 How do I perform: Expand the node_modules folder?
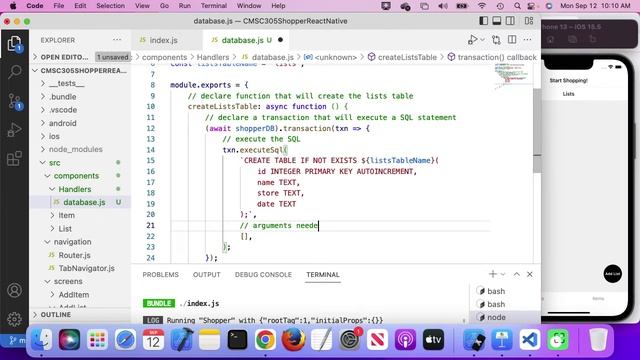click(x=75, y=149)
